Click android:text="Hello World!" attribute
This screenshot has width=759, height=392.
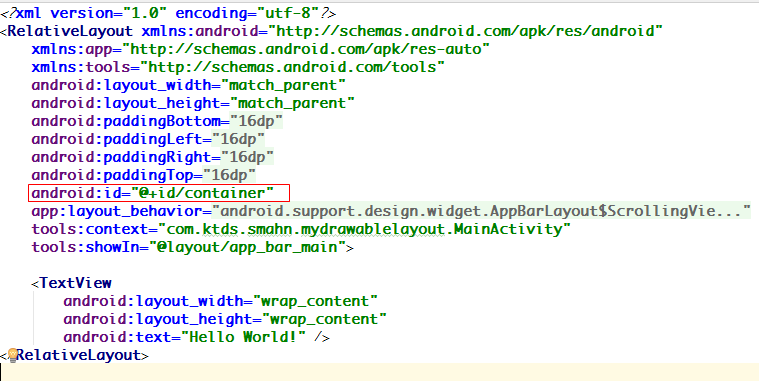(x=185, y=337)
